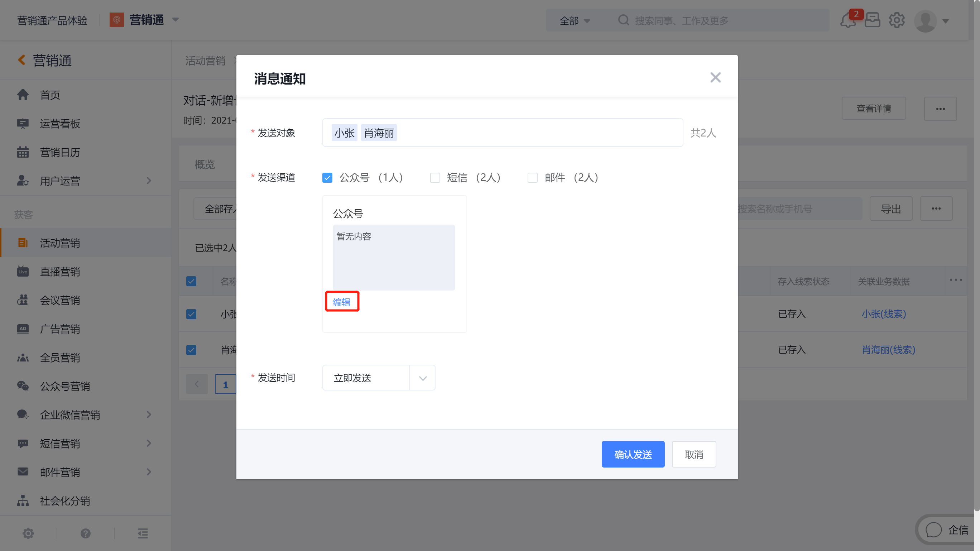
Task: Open 会议营销 meeting icon
Action: point(23,300)
